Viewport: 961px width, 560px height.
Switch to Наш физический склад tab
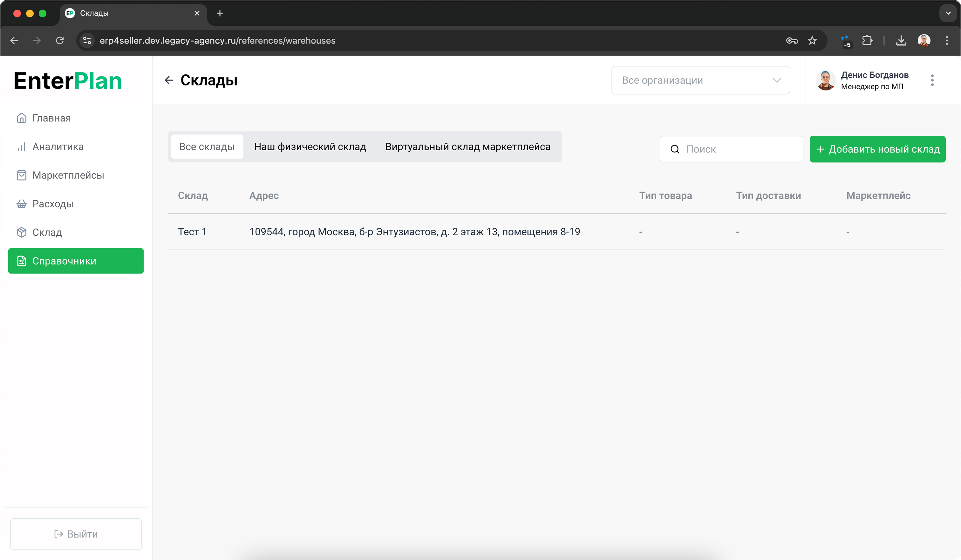pyautogui.click(x=310, y=147)
